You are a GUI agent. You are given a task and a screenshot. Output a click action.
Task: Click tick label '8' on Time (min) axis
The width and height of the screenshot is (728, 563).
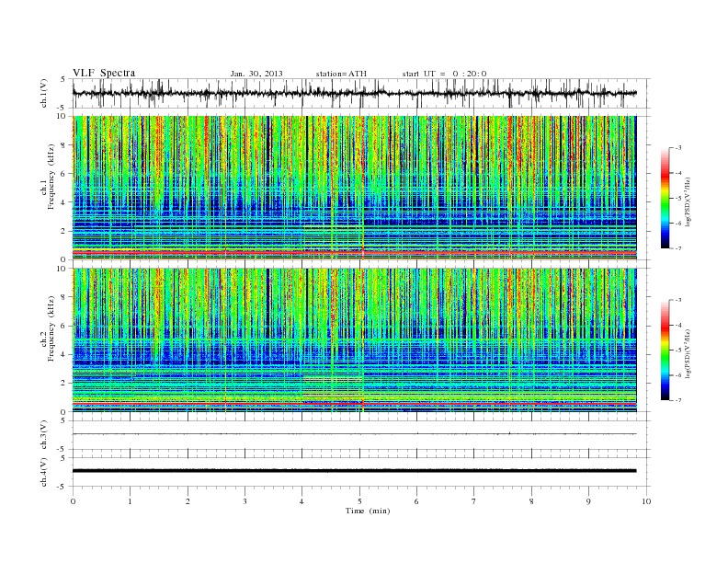[531, 501]
